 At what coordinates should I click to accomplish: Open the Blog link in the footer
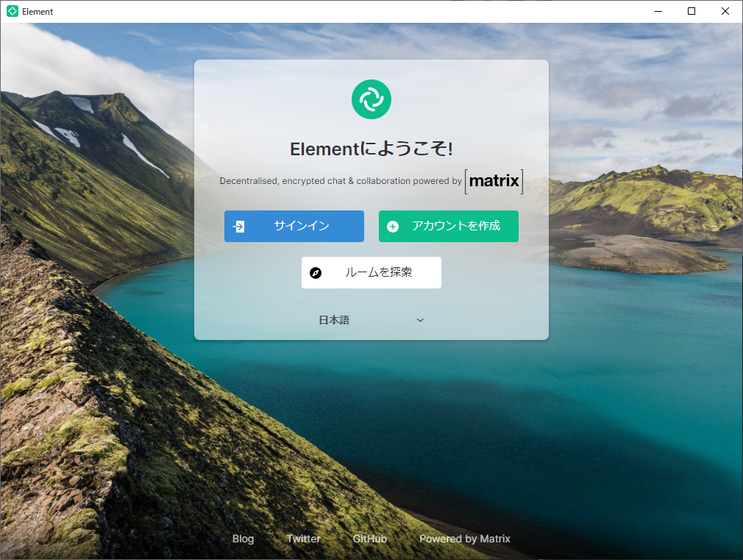(x=243, y=539)
